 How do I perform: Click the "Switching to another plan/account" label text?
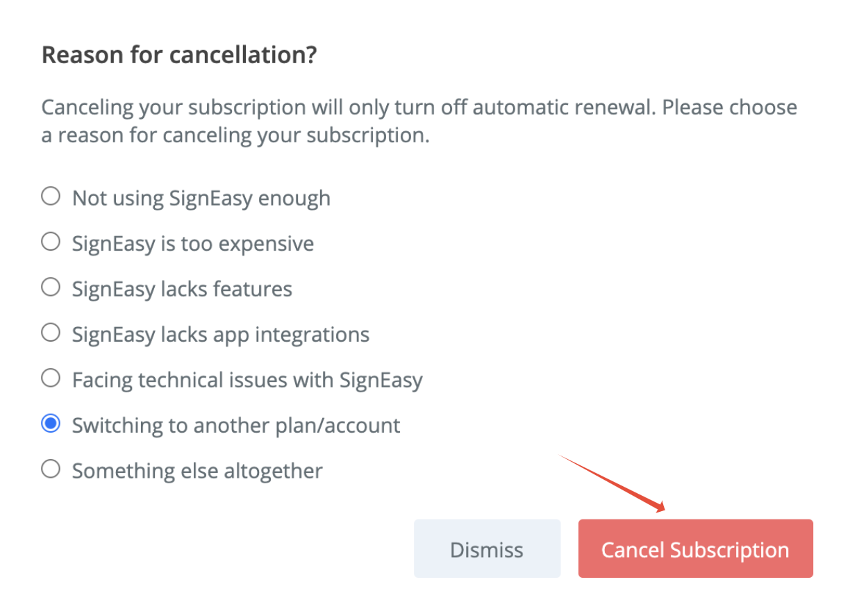pyautogui.click(x=236, y=426)
